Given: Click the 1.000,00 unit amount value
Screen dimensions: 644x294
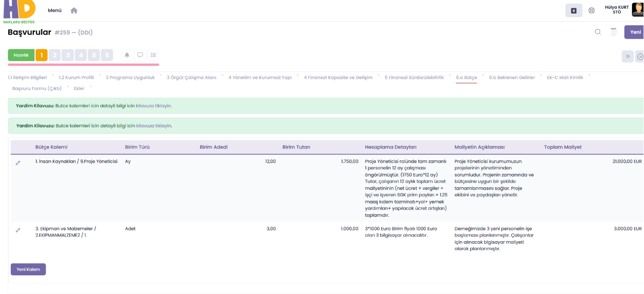Looking at the screenshot, I should tap(350, 229).
